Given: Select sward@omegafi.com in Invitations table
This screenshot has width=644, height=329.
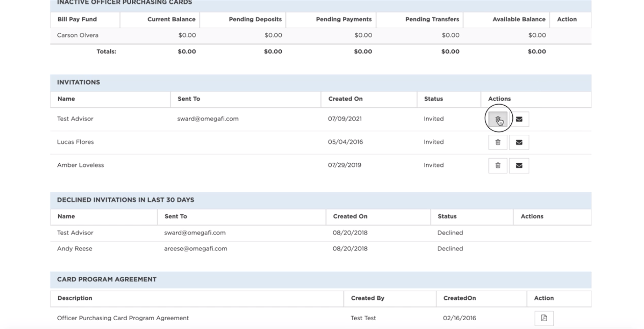Looking at the screenshot, I should [x=208, y=119].
